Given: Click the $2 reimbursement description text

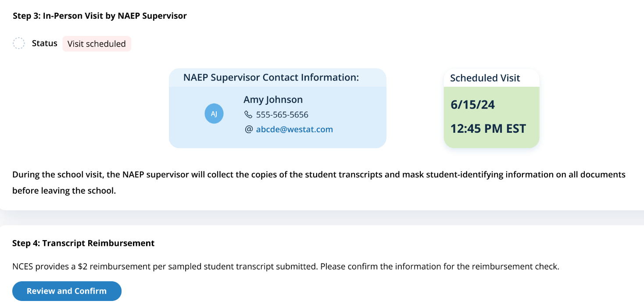Looking at the screenshot, I should [285, 266].
